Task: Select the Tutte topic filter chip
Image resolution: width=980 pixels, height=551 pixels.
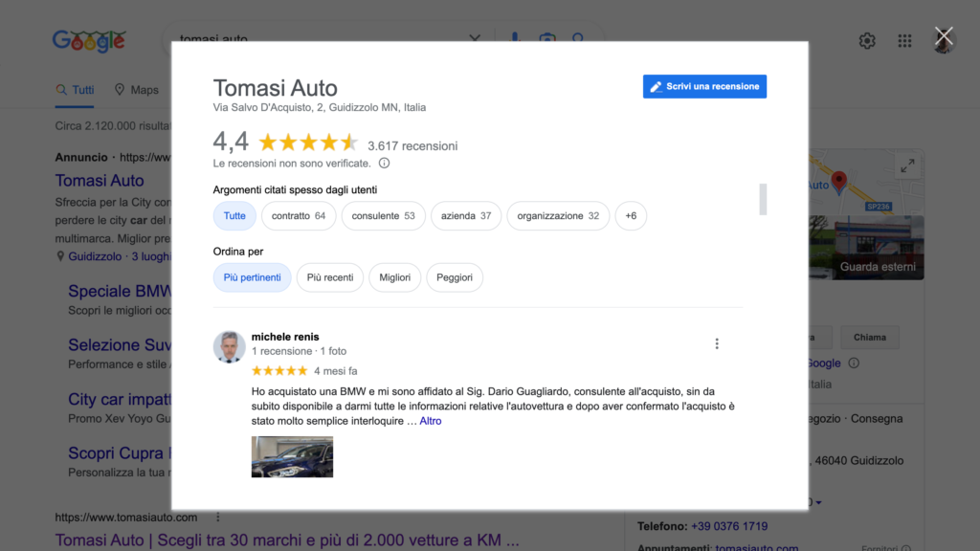Action: pos(234,215)
